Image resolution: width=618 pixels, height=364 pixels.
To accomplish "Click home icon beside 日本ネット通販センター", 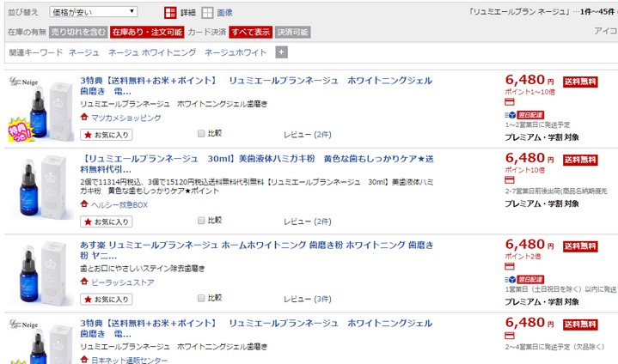I will (84, 359).
